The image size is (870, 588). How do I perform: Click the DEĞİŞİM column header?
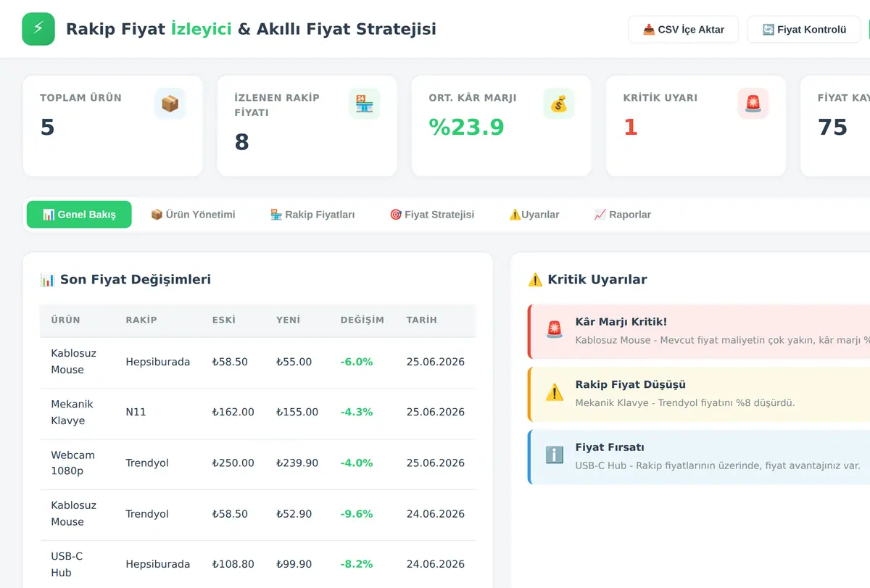[x=362, y=320]
